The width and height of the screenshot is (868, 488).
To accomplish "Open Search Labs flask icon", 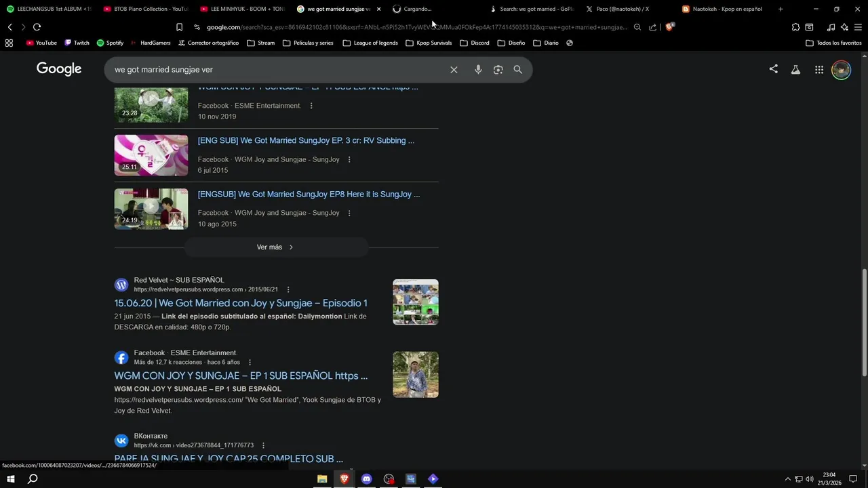I will pyautogui.click(x=795, y=69).
